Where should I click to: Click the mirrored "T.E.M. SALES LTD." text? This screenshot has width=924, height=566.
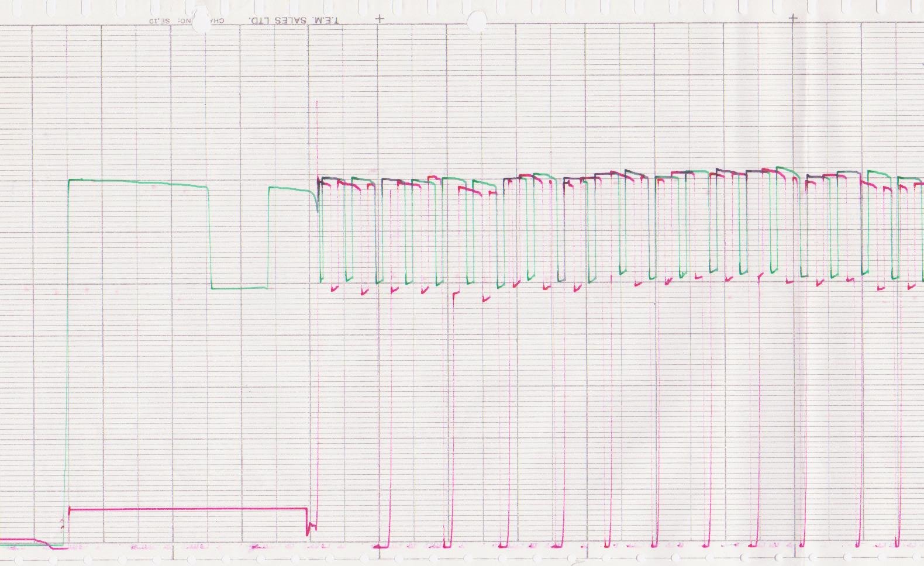(294, 20)
